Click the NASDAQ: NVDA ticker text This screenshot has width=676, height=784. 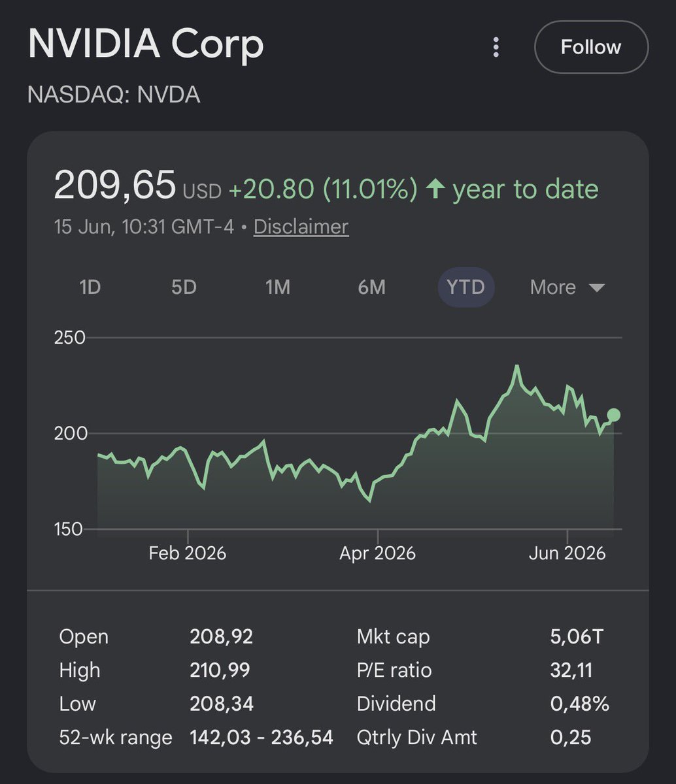click(x=114, y=95)
